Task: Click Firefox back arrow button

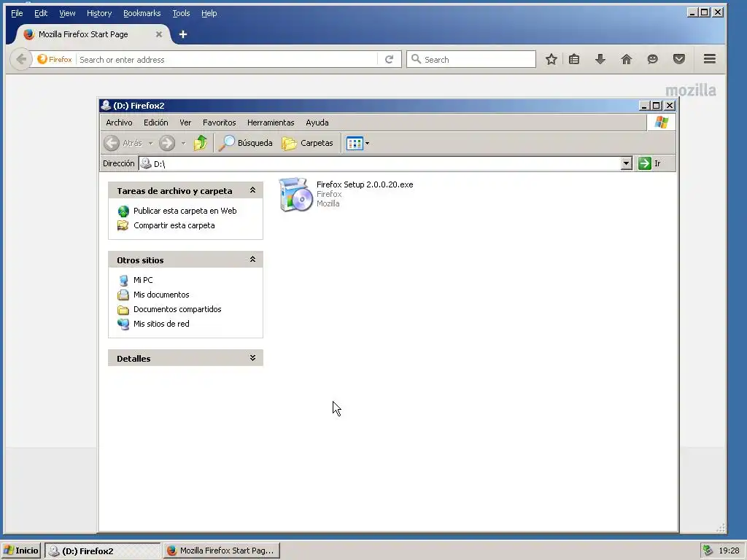Action: tap(21, 59)
